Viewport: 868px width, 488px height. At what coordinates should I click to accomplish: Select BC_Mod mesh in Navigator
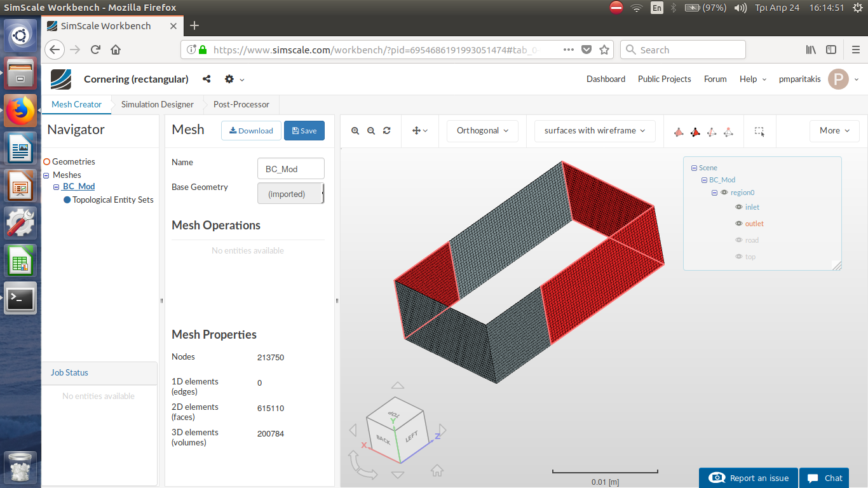pos(79,187)
